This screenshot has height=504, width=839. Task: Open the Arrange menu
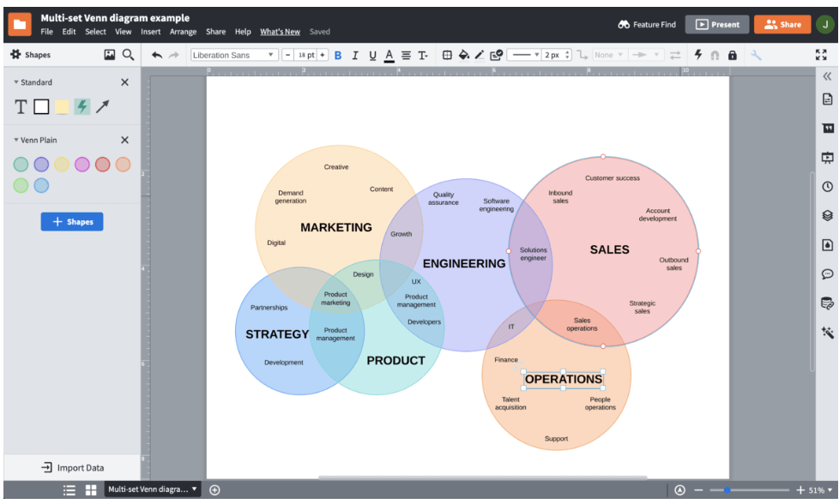(183, 32)
